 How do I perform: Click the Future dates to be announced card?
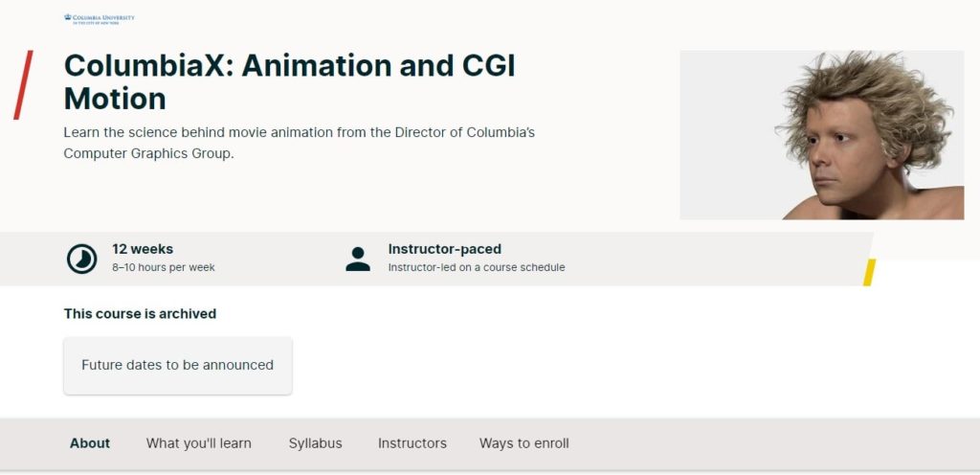[177, 365]
